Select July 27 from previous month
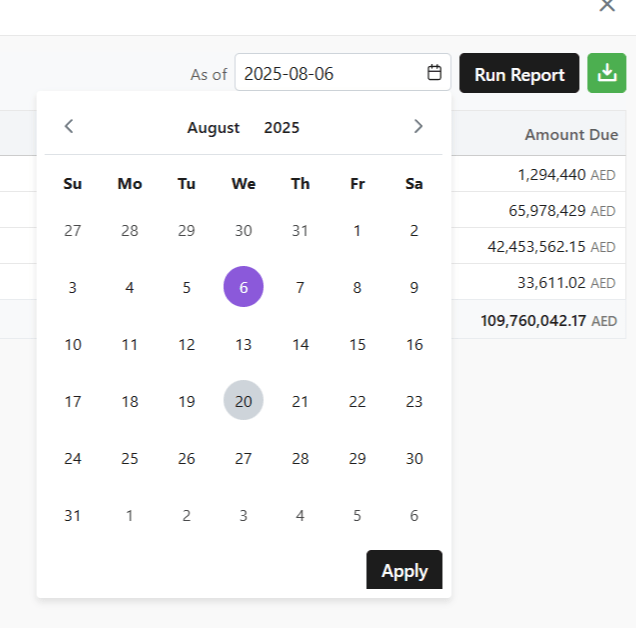The image size is (636, 628). tap(72, 231)
